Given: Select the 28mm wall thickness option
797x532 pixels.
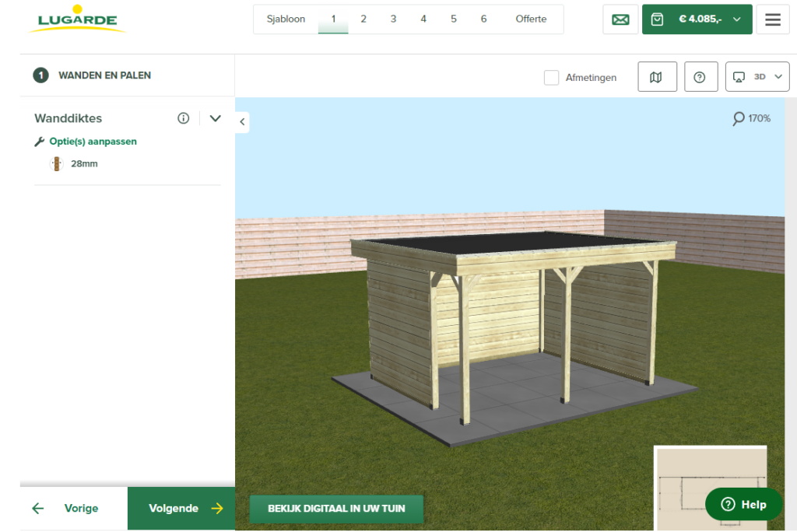Looking at the screenshot, I should [x=84, y=163].
